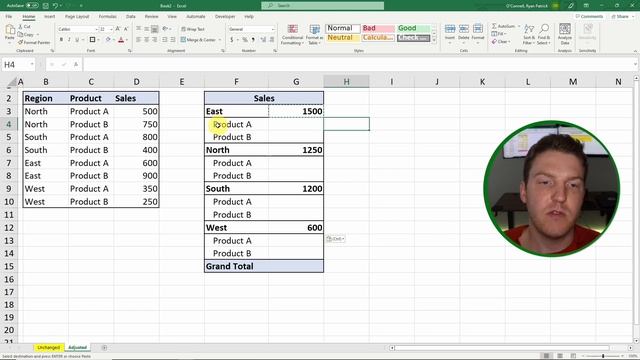Expand the Merge & Center dropdown arrow

(220, 40)
